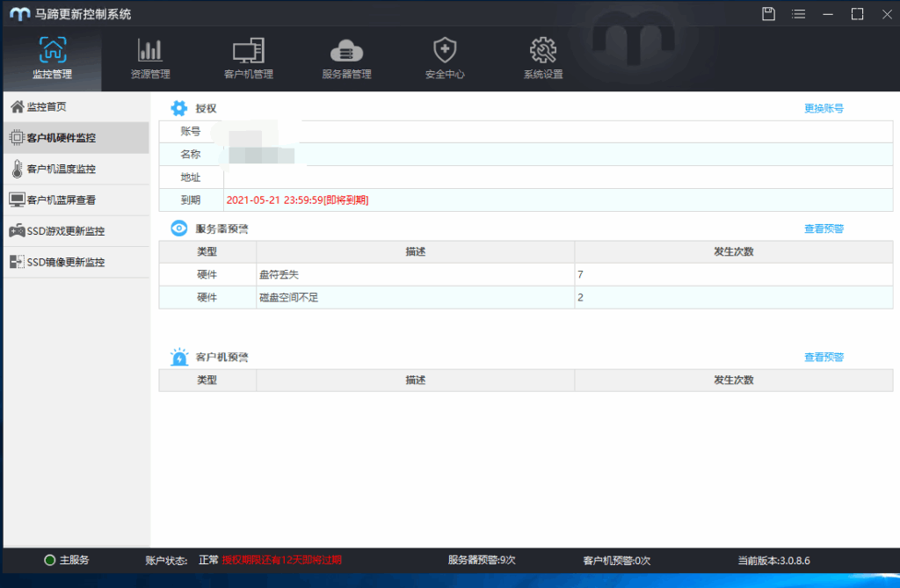Open the 安全中心 shield icon

click(445, 58)
